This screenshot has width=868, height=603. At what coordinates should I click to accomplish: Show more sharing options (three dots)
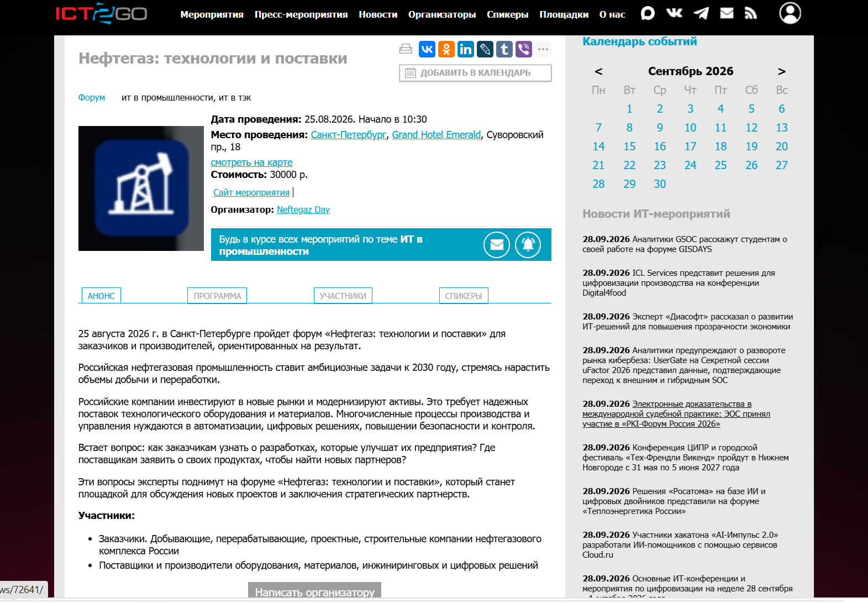point(543,49)
